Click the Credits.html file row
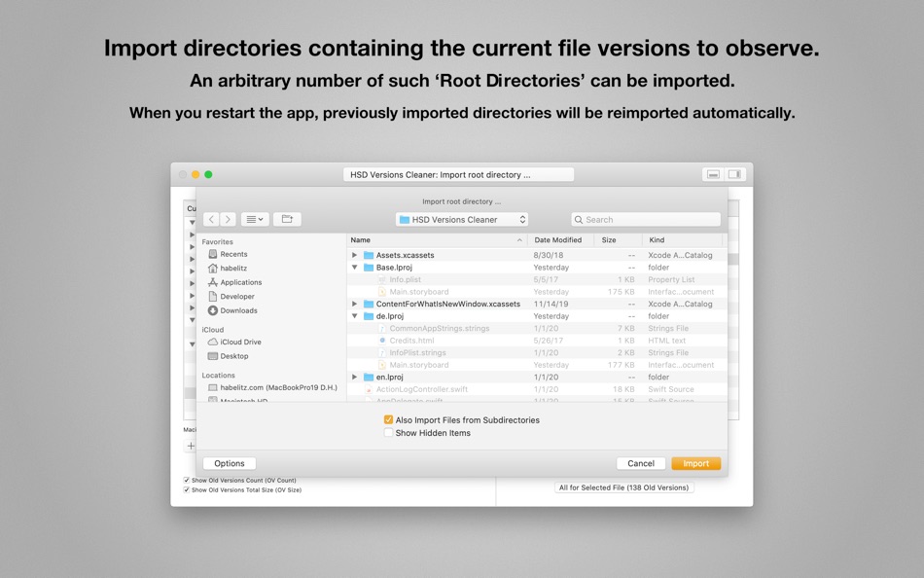 coord(537,341)
